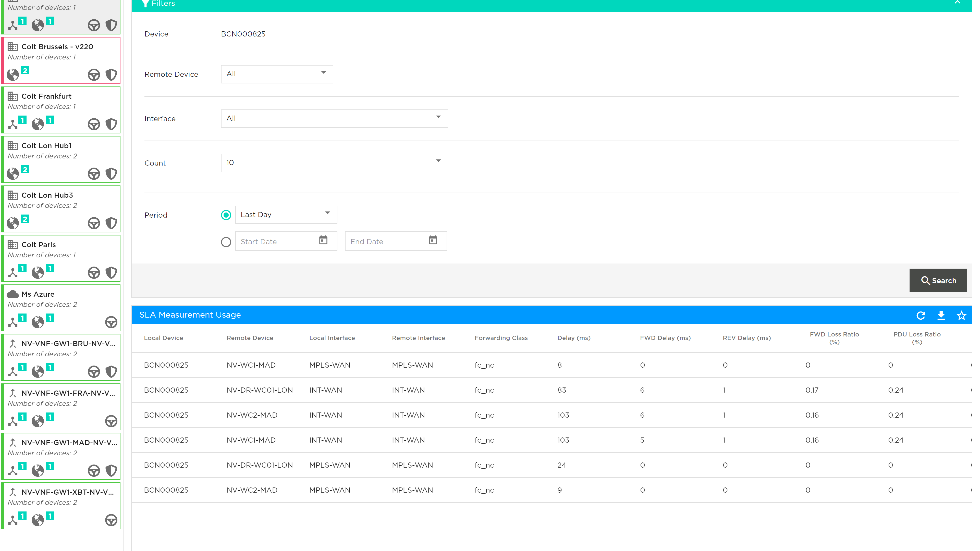Click globe icon on Colt Brussels card
This screenshot has width=980, height=551.
(x=13, y=74)
